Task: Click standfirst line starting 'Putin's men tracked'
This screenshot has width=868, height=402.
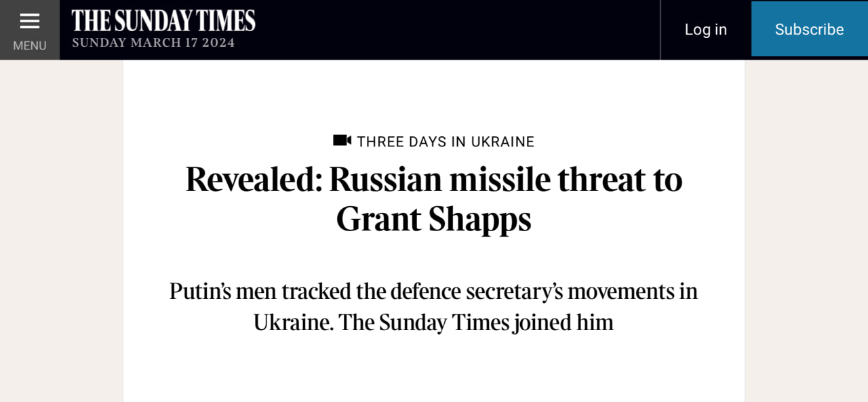Action: [x=434, y=291]
